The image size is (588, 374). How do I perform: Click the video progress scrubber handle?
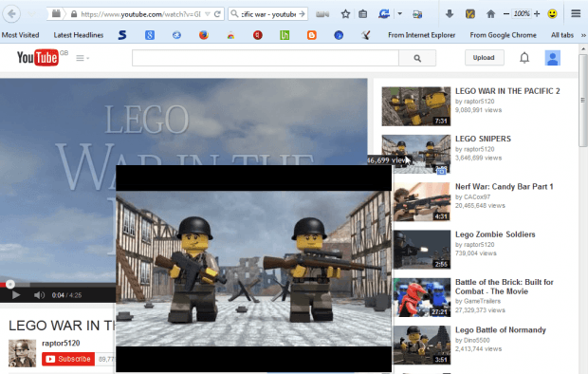click(10, 284)
